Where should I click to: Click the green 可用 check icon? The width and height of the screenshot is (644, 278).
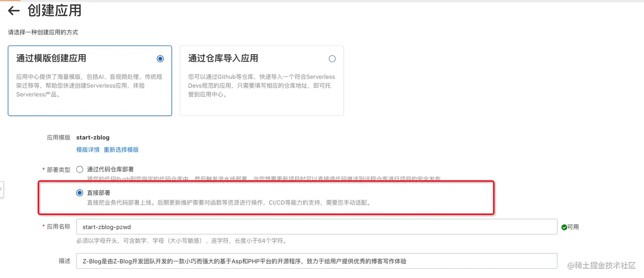[x=564, y=227]
